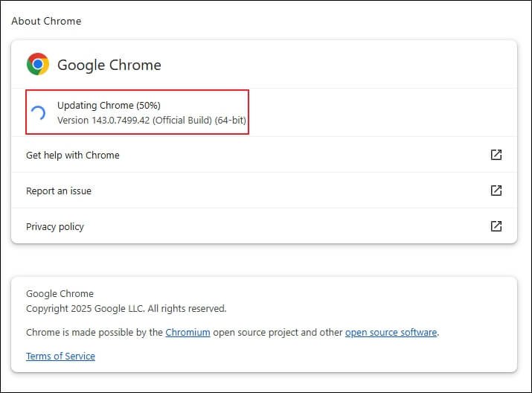Click the 'Version 143.0.7499.42' text line
Screen dimensions: 532x393
pyautogui.click(x=151, y=120)
